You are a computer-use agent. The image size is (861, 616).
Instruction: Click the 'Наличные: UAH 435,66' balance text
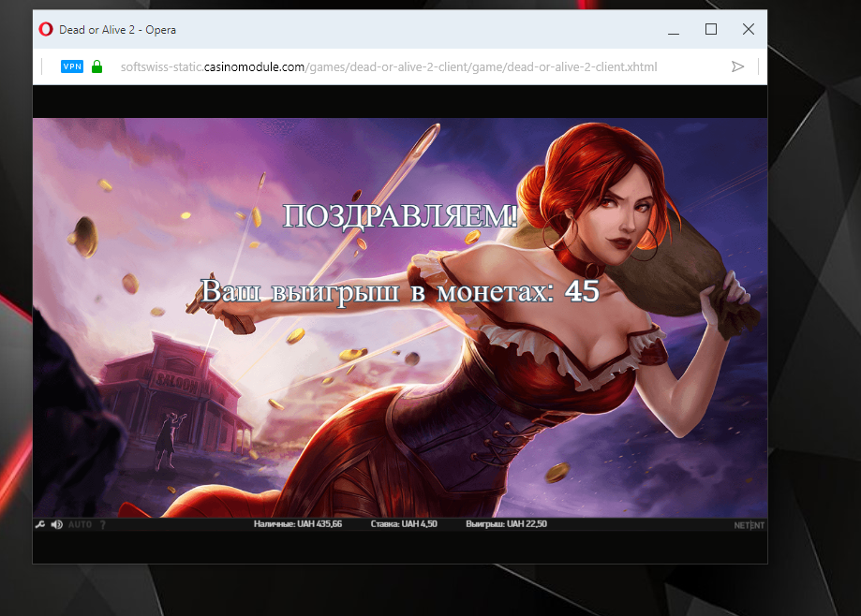tap(298, 524)
